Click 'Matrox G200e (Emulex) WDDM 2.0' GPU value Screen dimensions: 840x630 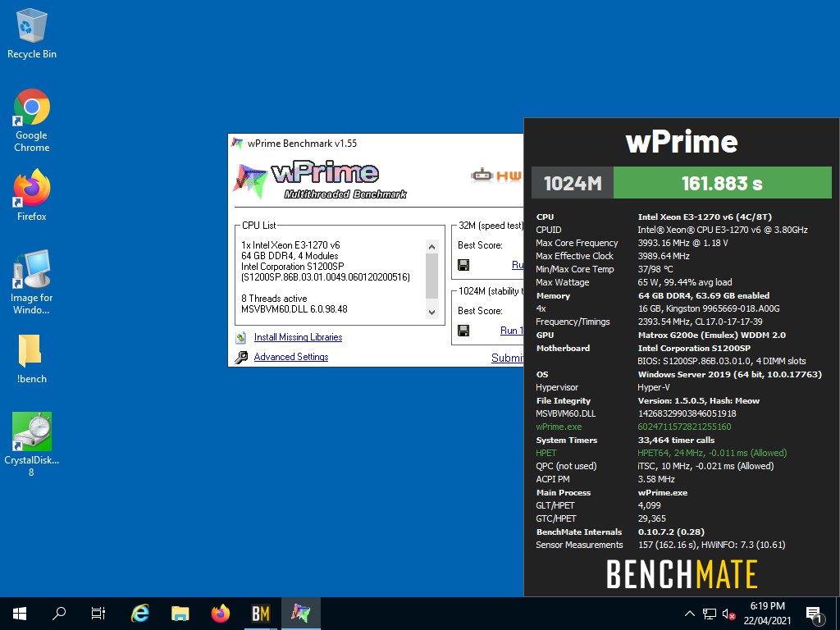point(711,336)
